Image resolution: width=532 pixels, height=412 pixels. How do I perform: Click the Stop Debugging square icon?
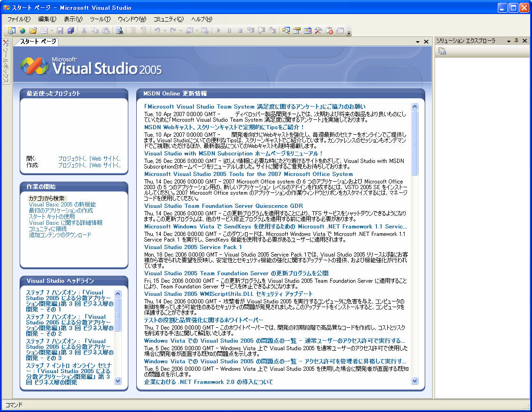(240, 30)
